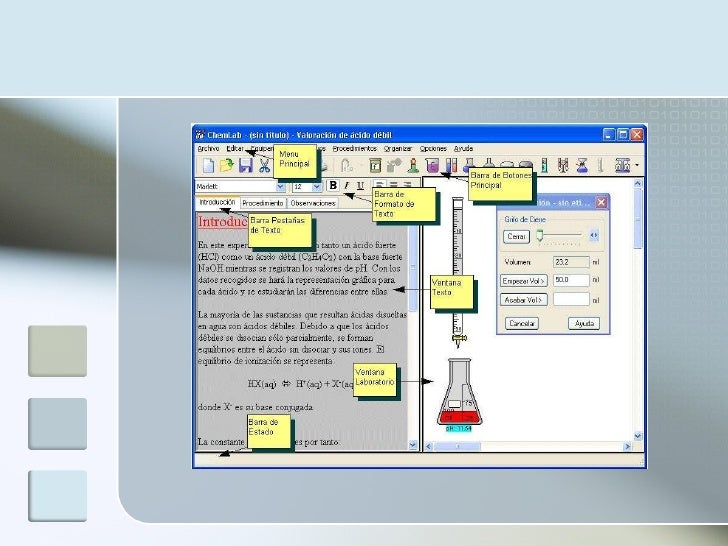Toggle Bold text formatting
The width and height of the screenshot is (728, 546).
click(x=333, y=185)
